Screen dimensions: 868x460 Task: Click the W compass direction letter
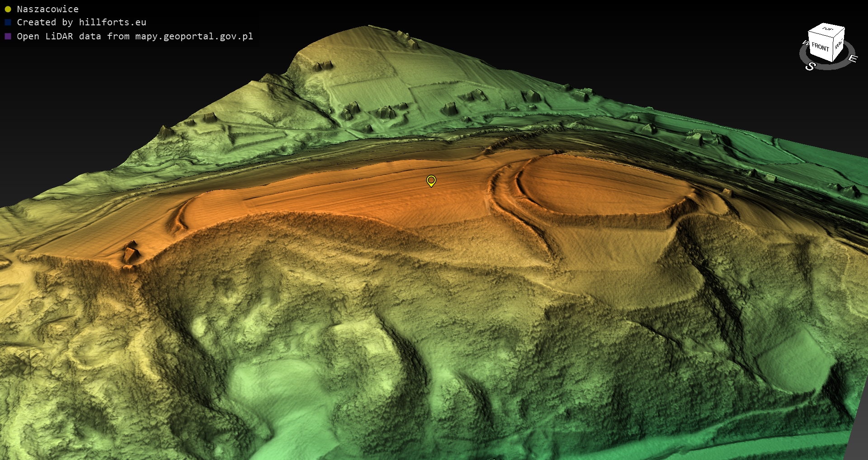coord(805,43)
